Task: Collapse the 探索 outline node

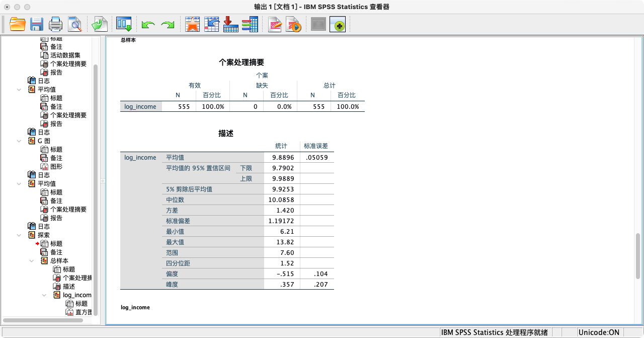Action: point(19,235)
